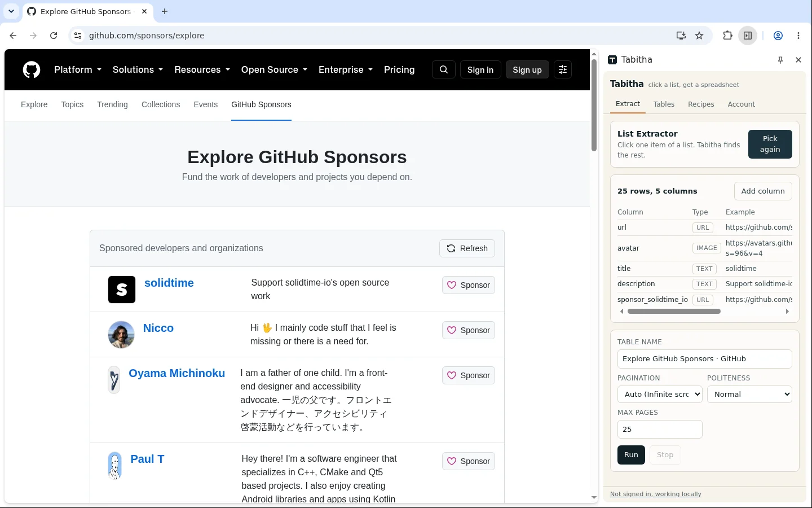Open the Pagination dropdown
Image resolution: width=812 pixels, height=508 pixels.
[660, 394]
